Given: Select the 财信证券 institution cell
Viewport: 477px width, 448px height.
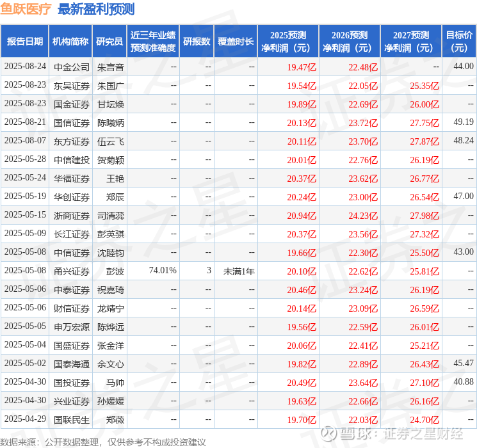Looking at the screenshot, I should pyautogui.click(x=72, y=308).
